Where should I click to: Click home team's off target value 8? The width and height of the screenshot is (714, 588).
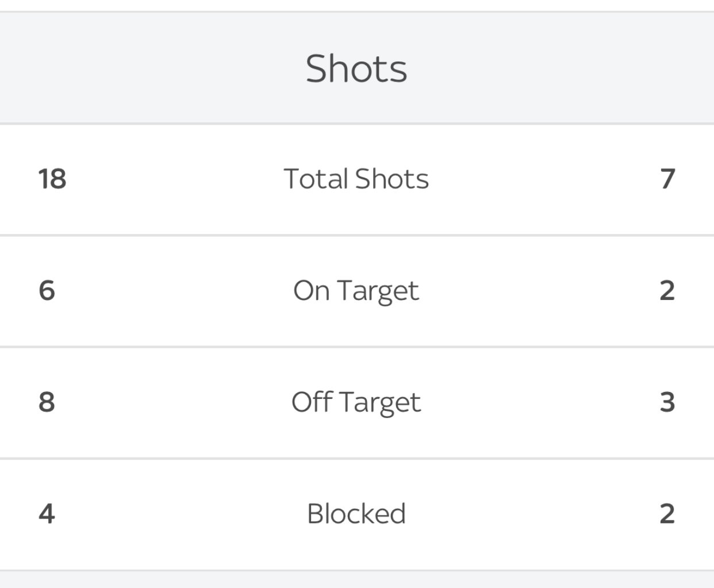(x=47, y=402)
